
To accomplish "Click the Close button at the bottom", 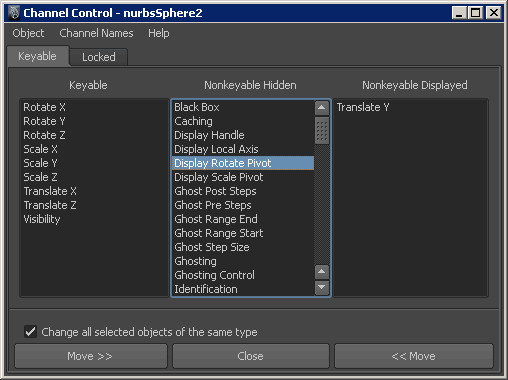I will tap(251, 356).
